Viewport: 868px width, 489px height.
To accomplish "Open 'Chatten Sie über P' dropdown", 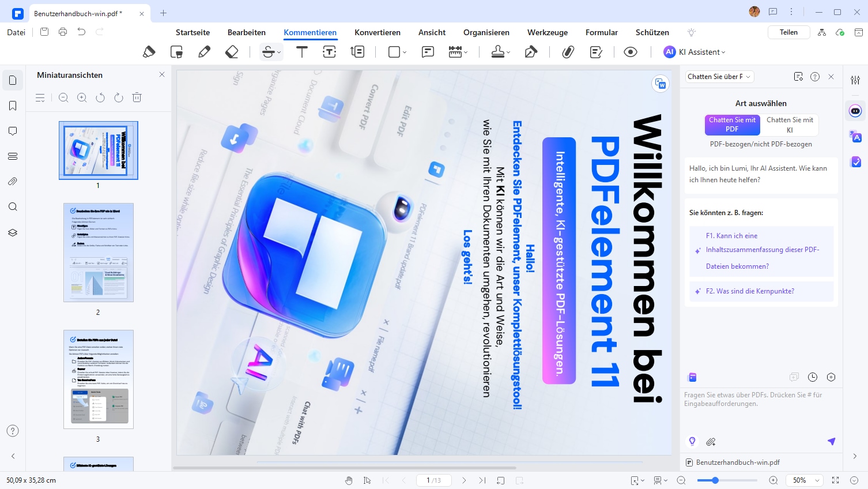I will pos(719,77).
